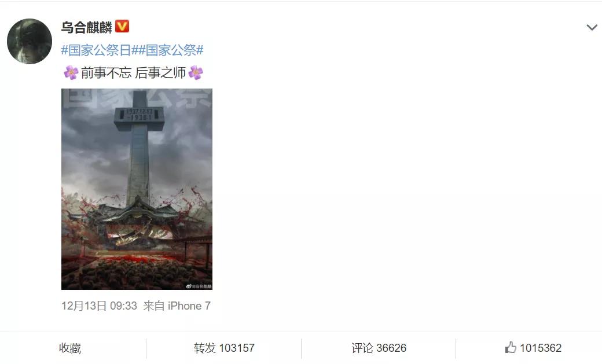Image resolution: width=602 pixels, height=364 pixels.
Task: Open the #国家公祭日# hashtag topic
Action: pyautogui.click(x=97, y=50)
